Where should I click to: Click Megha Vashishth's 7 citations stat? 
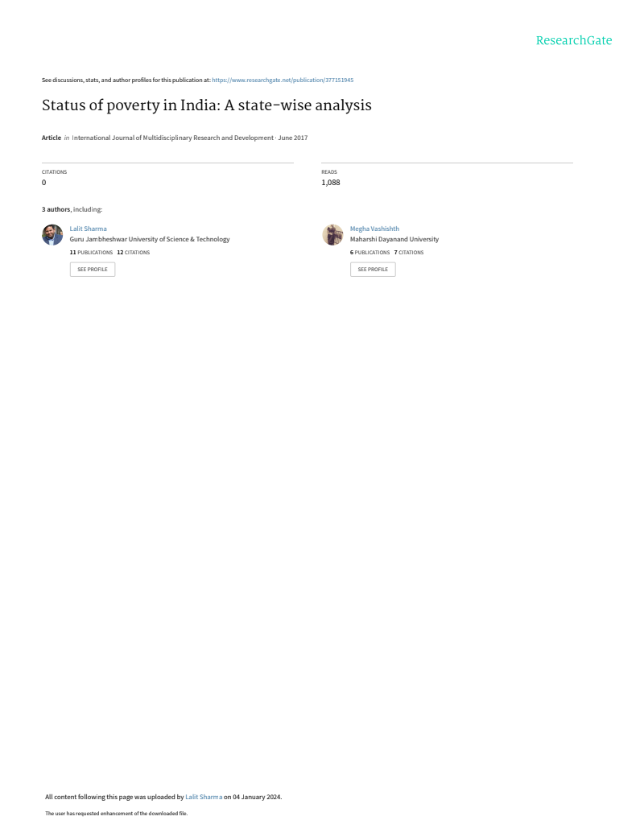coord(409,253)
